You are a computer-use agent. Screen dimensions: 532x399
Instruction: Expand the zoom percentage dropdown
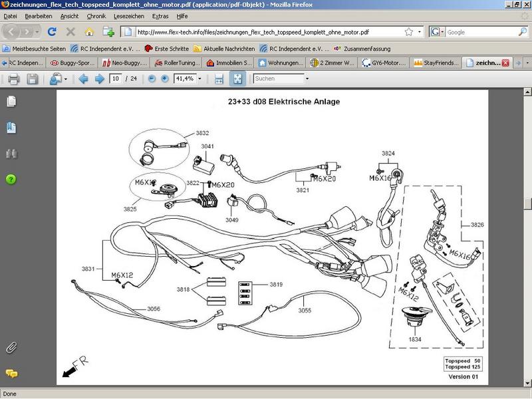[200, 79]
